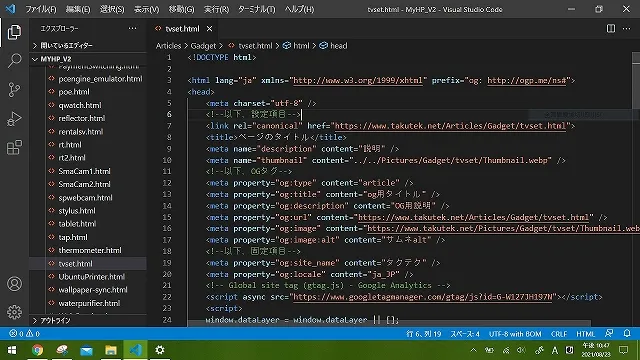Screen dimensions: 640x360
Task: Open the Accounts icon in activity bar
Action: pyautogui.click(x=14, y=284)
